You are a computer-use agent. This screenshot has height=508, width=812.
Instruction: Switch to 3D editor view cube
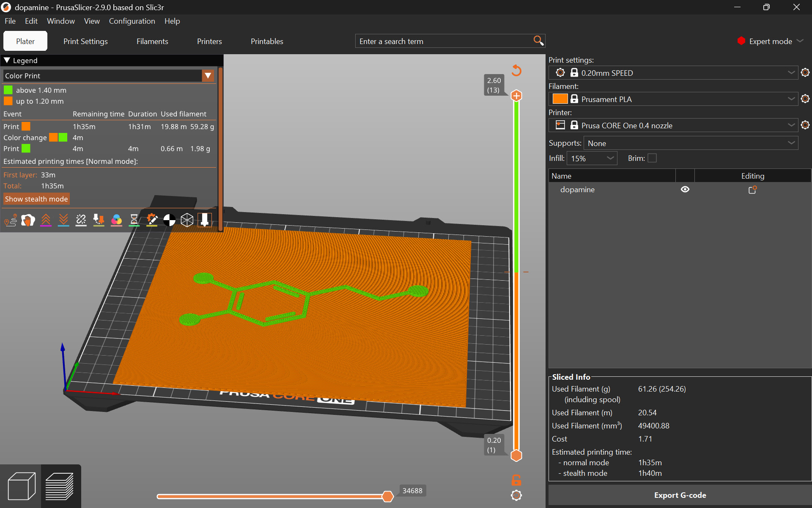coord(21,486)
